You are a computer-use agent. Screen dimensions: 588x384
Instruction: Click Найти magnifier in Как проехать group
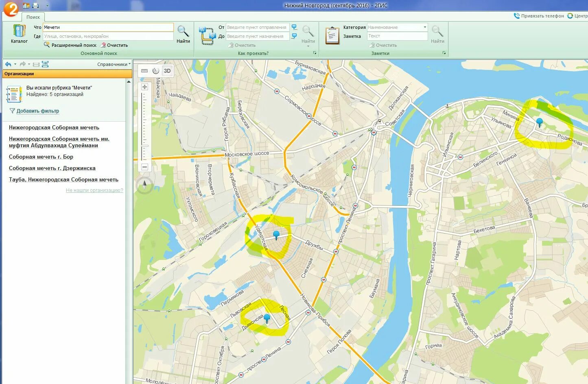[308, 34]
